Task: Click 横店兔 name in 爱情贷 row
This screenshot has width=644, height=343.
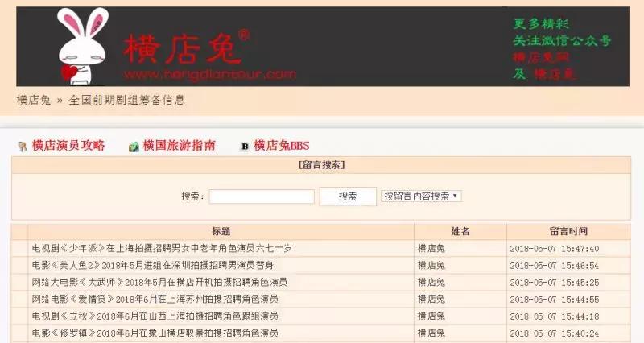Action: (431, 299)
